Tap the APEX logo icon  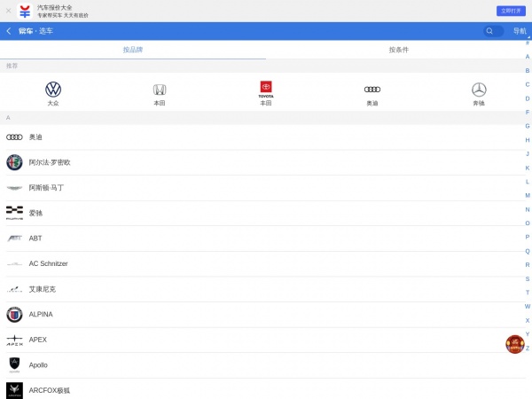tap(14, 340)
